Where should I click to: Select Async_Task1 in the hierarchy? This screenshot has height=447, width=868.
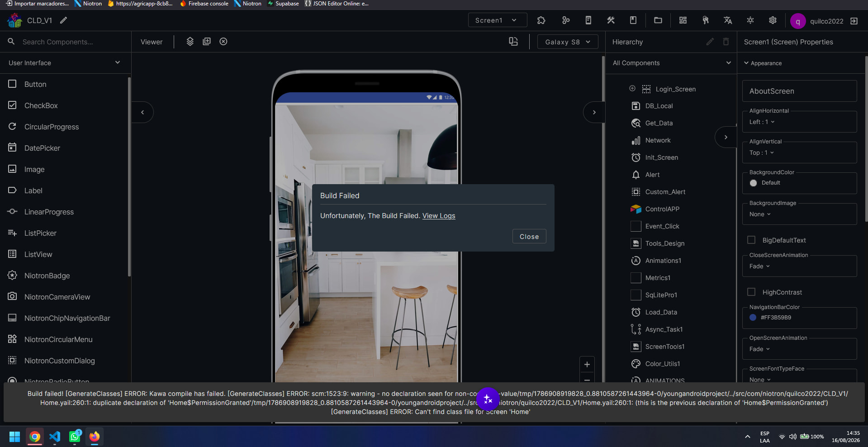coord(664,329)
